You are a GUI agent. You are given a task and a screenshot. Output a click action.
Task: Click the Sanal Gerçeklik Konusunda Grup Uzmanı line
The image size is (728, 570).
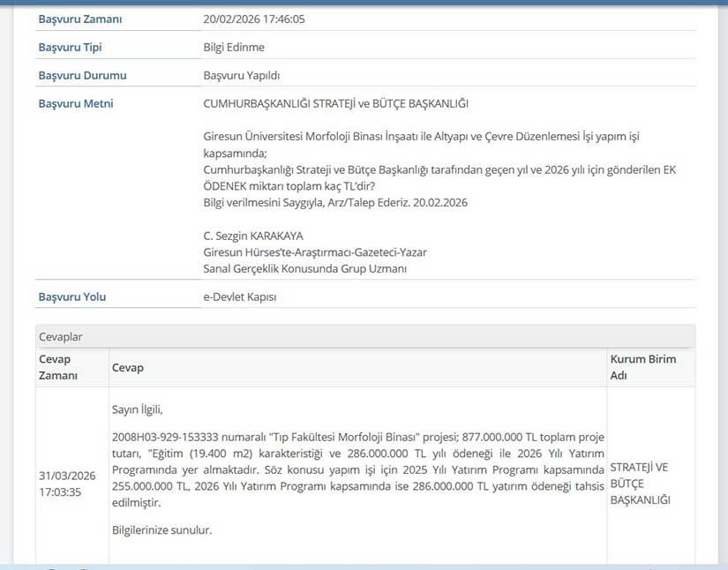click(x=304, y=268)
